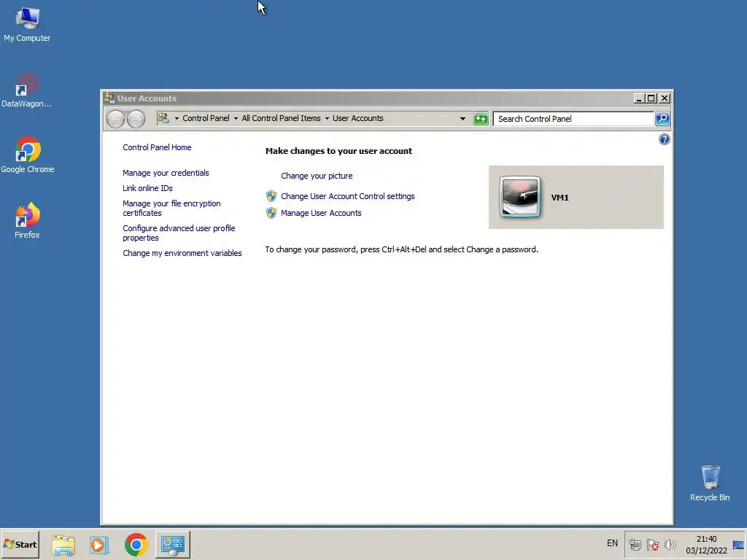Click the Start button
Screen dimensions: 747x560
[x=20, y=544]
